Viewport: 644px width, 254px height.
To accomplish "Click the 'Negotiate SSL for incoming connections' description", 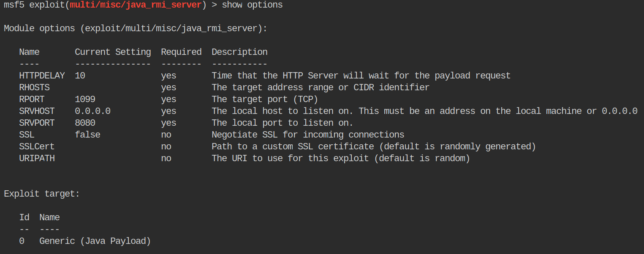I will pyautogui.click(x=308, y=135).
